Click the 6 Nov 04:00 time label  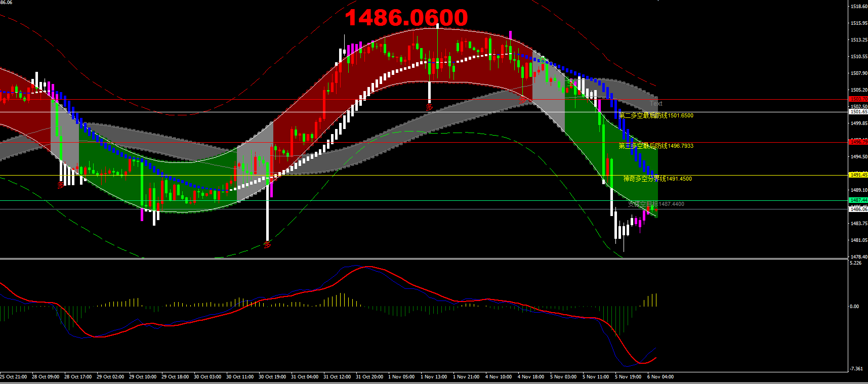coord(660,377)
